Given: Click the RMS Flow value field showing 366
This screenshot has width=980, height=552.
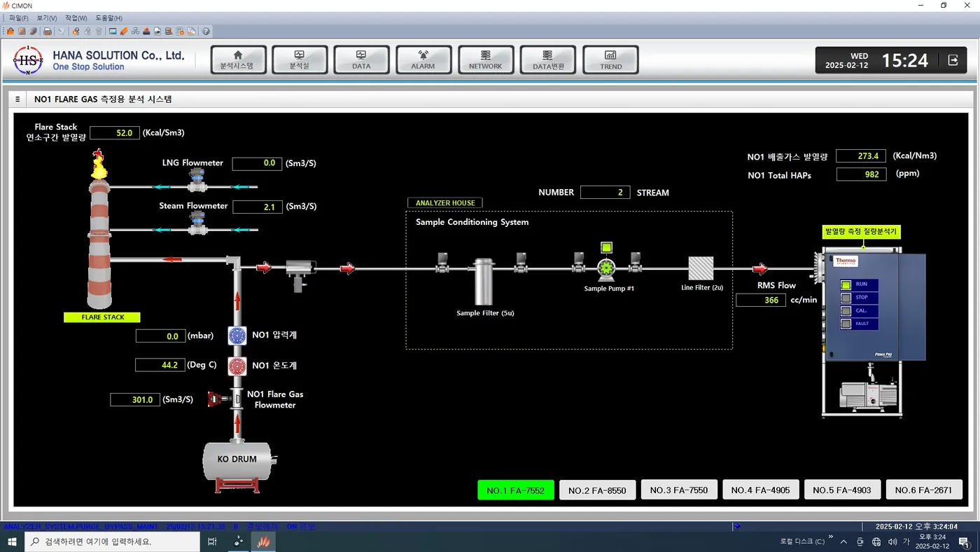Looking at the screenshot, I should (x=761, y=300).
